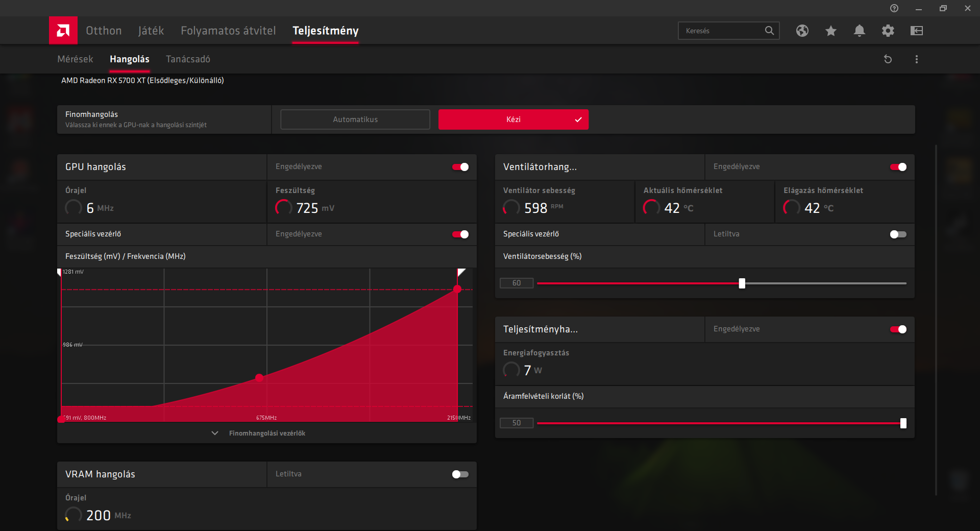Click the power consumption gauge at 7 W
The width and height of the screenshot is (980, 531).
point(511,370)
